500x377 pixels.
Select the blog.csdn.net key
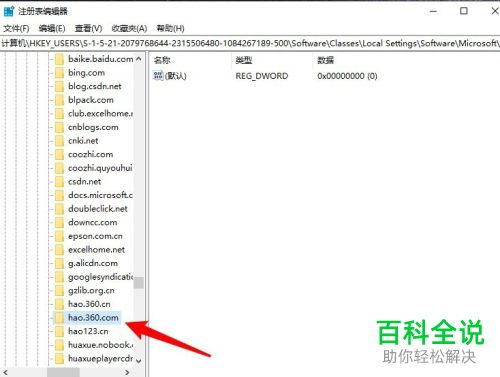(95, 86)
